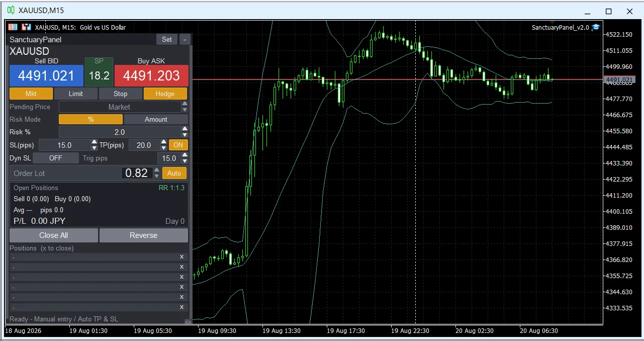Increase Trig pips with up arrow

pos(185,155)
